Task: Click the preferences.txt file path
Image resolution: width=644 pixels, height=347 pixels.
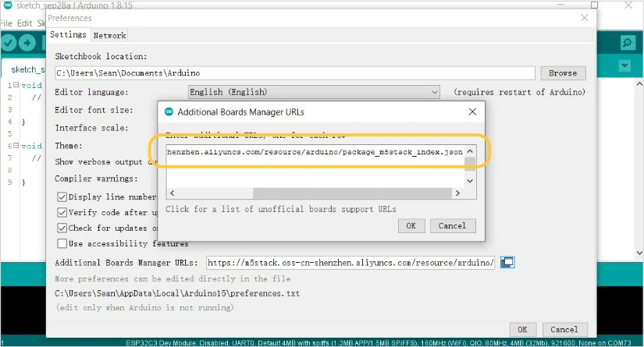Action: [177, 294]
